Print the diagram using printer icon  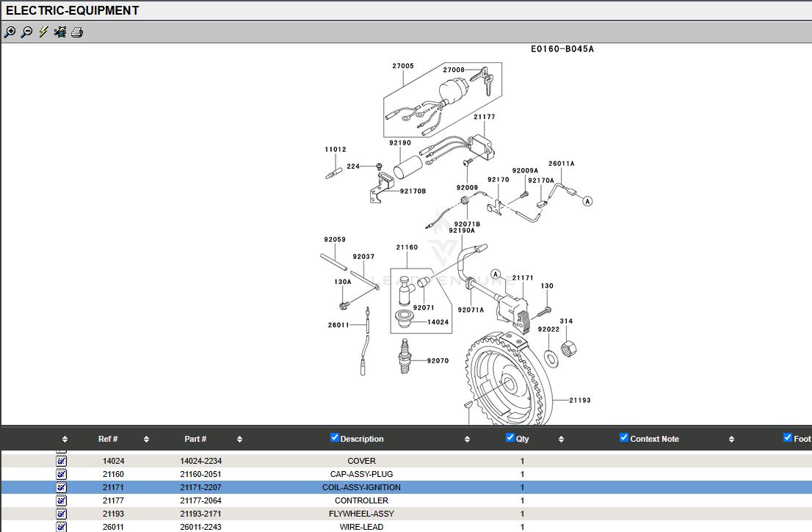pos(77,32)
